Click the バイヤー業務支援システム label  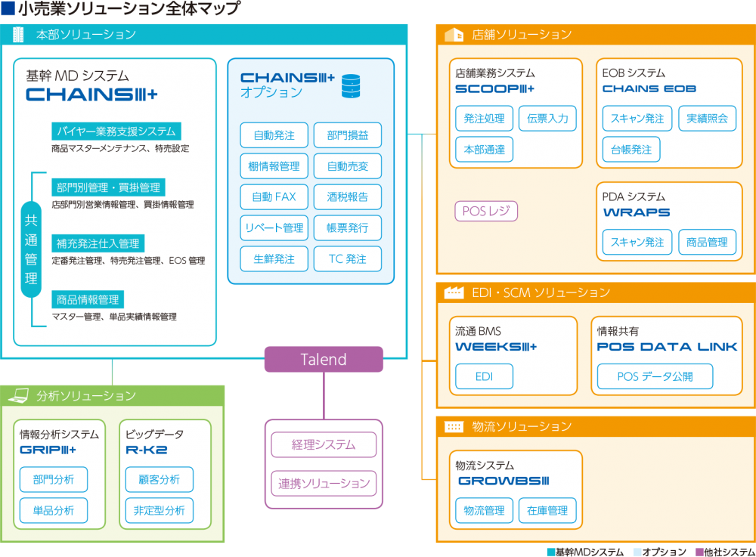[x=116, y=131]
